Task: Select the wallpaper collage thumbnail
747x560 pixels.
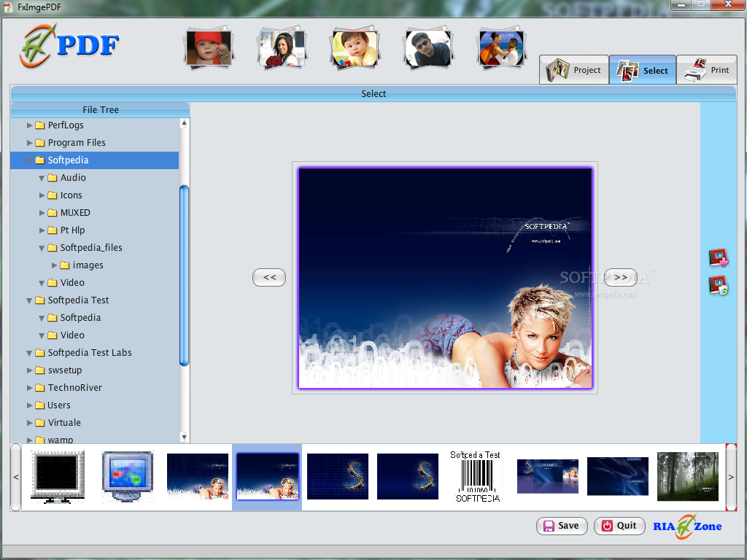Action: [x=547, y=477]
